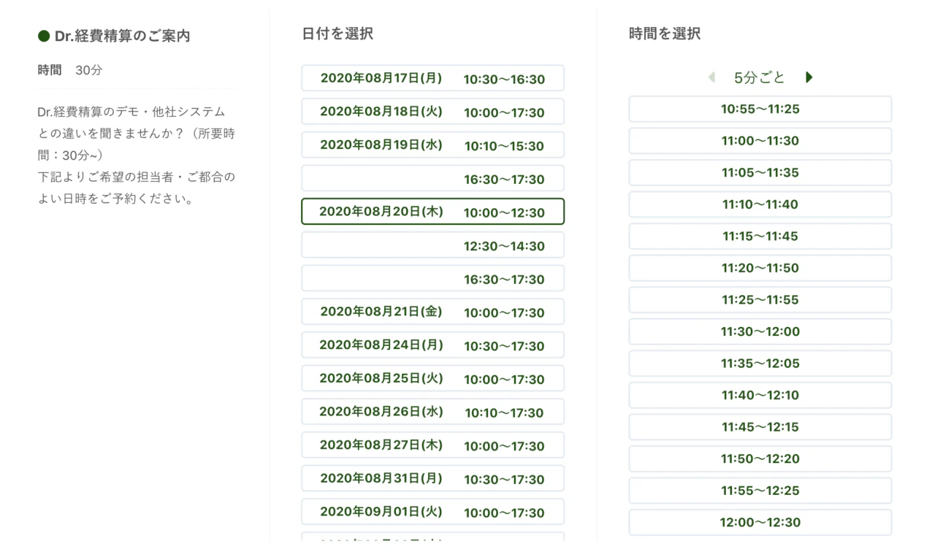Select 2020年08月21日(金) 10:00〜17:30
This screenshot has width=935, height=560.
point(432,312)
